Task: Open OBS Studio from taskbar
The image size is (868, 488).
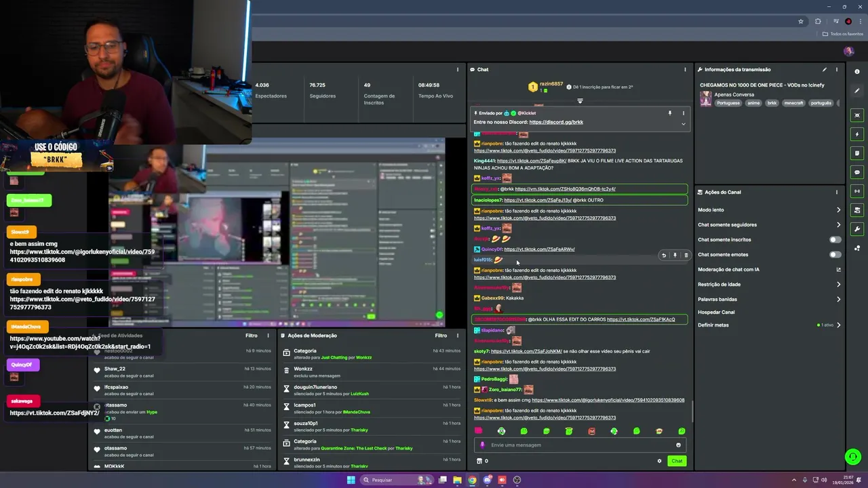Action: coord(517,480)
